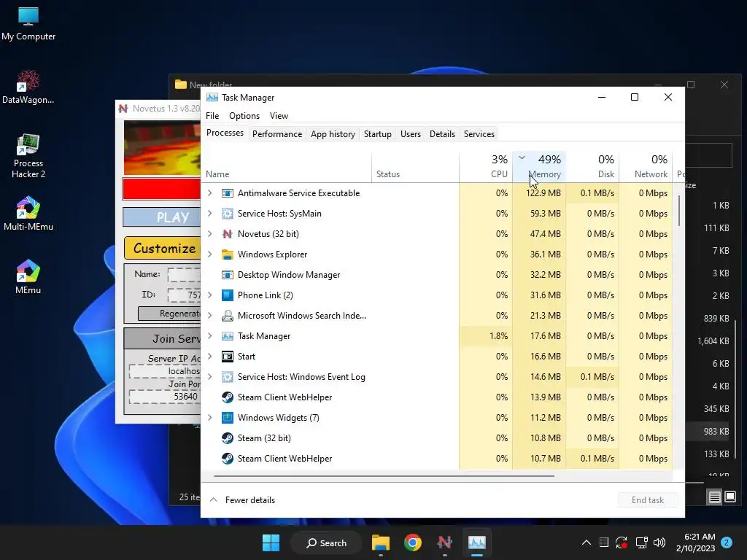The image size is (747, 560).
Task: Expand the Service Host: SysMain process group
Action: pyautogui.click(x=210, y=214)
